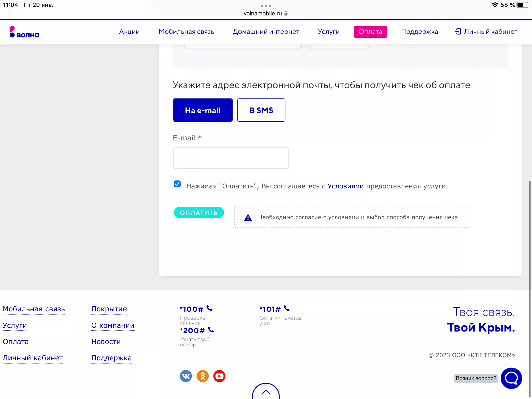Tap phone icon next to *200#
The width and height of the screenshot is (532, 399).
pos(211,330)
